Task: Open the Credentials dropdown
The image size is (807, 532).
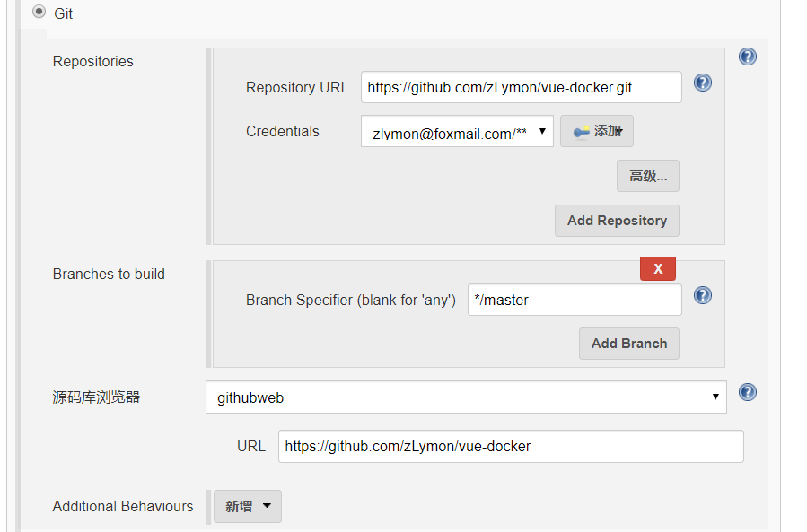Action: (457, 132)
